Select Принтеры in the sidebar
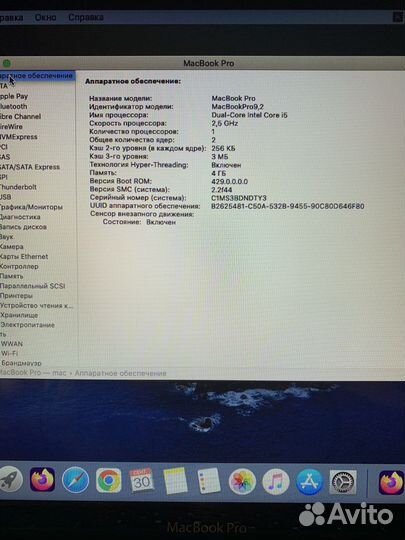The image size is (405, 540). pyautogui.click(x=16, y=296)
